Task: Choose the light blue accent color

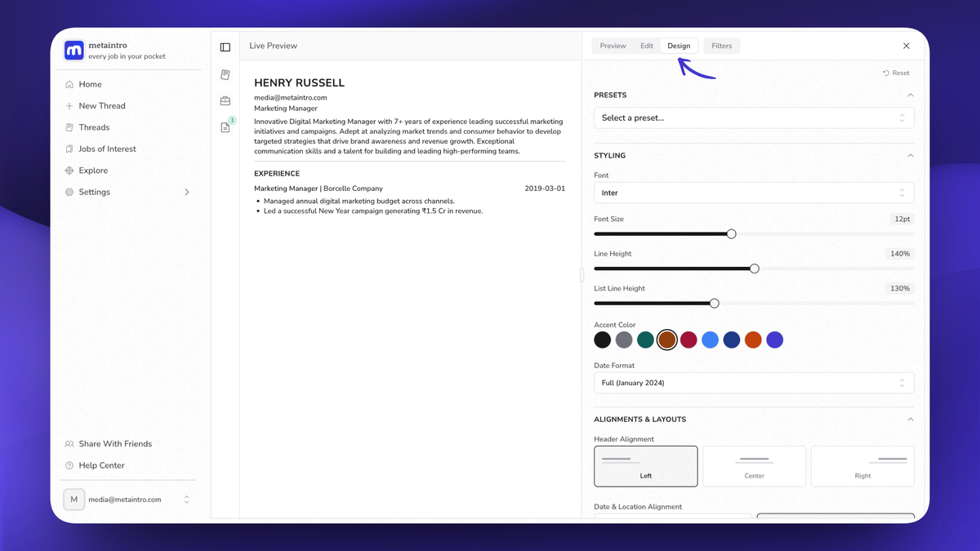Action: coord(710,340)
